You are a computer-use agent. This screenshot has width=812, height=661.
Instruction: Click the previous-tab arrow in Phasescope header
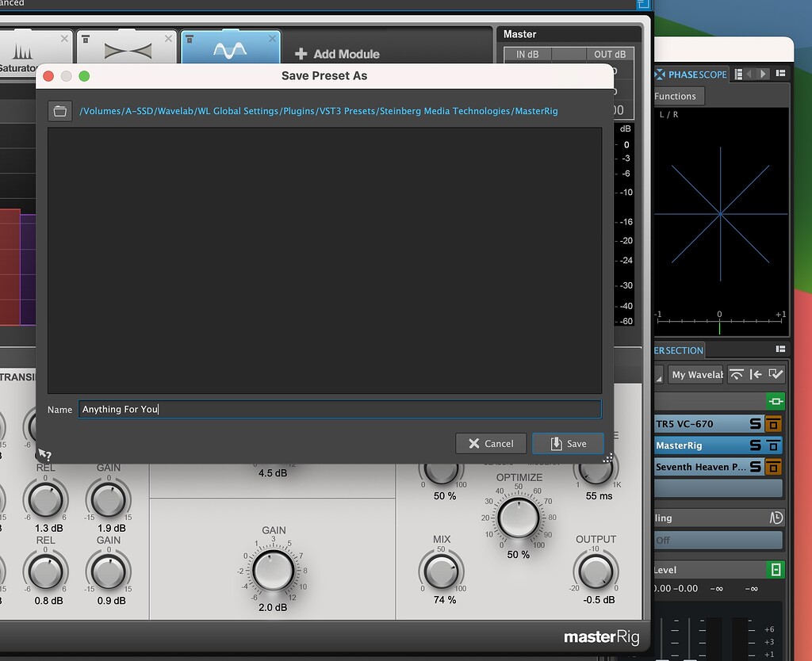[749, 74]
